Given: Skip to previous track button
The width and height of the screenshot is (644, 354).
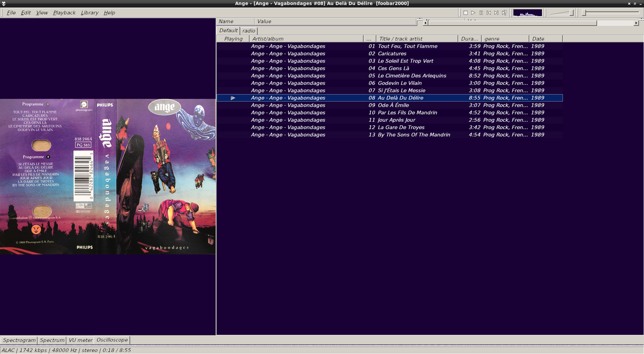Looking at the screenshot, I should pyautogui.click(x=489, y=13).
